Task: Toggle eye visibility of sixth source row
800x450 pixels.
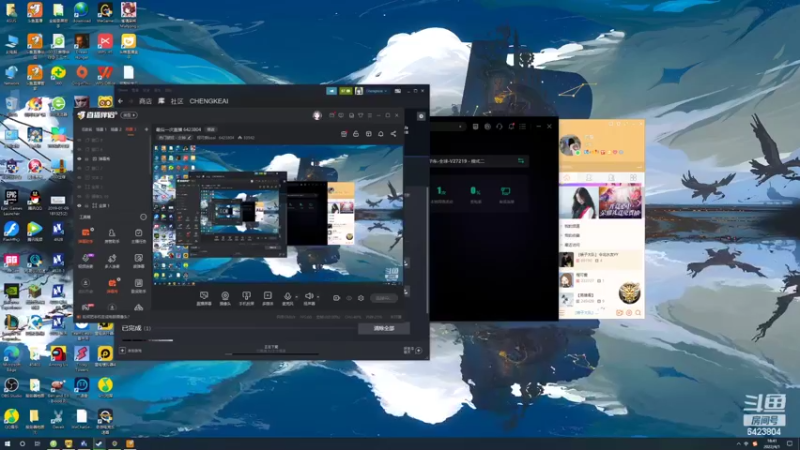Action: coord(79,187)
